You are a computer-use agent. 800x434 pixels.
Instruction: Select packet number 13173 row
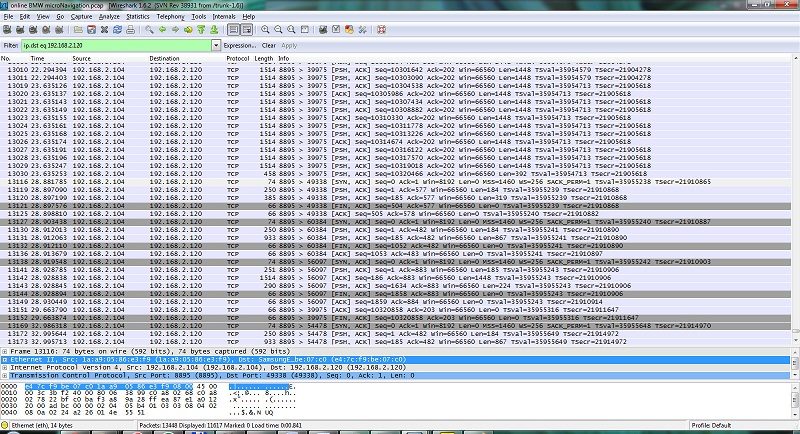coord(395,342)
